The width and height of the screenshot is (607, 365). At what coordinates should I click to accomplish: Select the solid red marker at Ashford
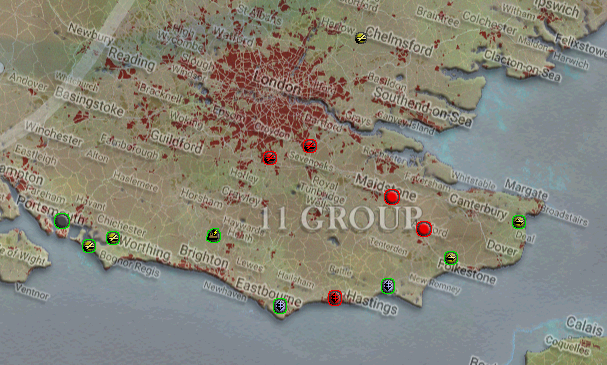coord(424,229)
